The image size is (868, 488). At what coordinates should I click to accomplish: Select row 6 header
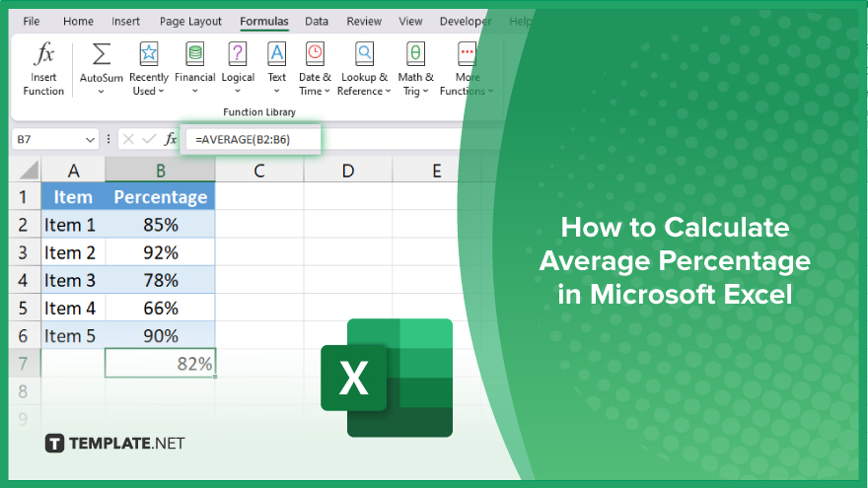click(25, 335)
